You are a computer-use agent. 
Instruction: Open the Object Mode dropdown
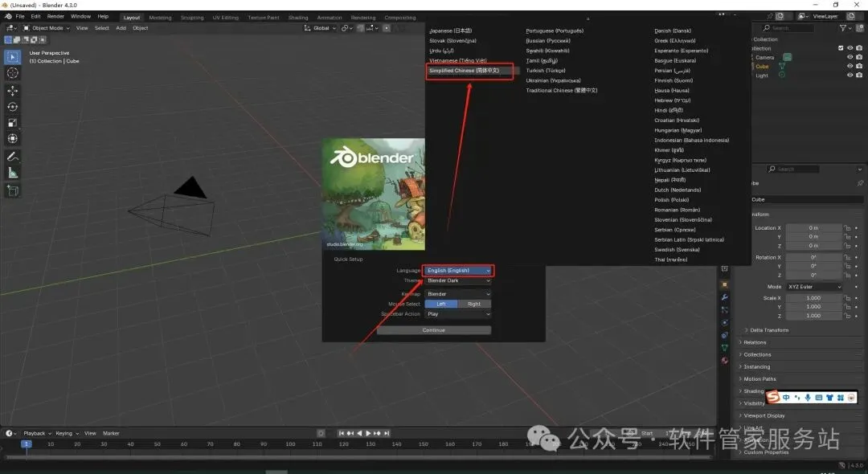pyautogui.click(x=47, y=28)
